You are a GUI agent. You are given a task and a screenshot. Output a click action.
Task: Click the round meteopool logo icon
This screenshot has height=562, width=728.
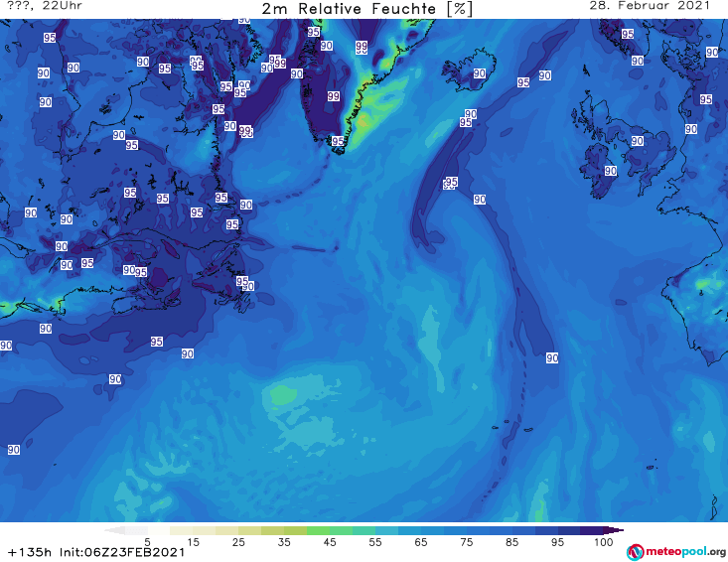tap(636, 552)
